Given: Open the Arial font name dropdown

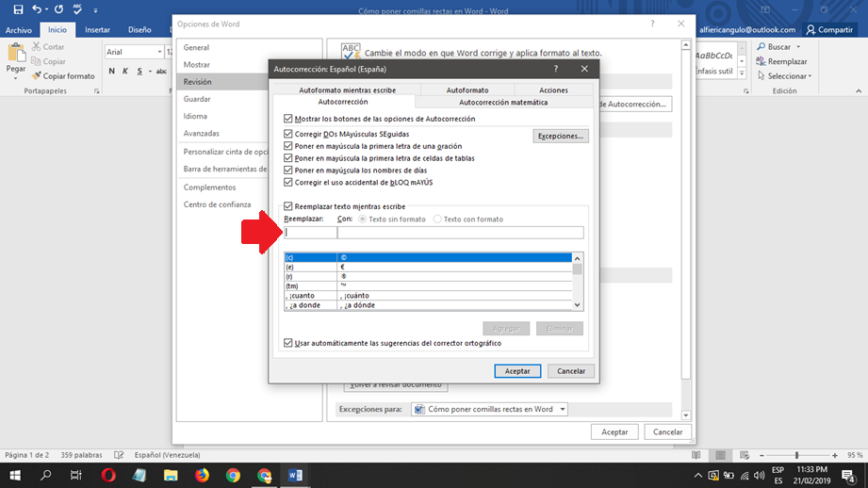Looking at the screenshot, I should (159, 52).
